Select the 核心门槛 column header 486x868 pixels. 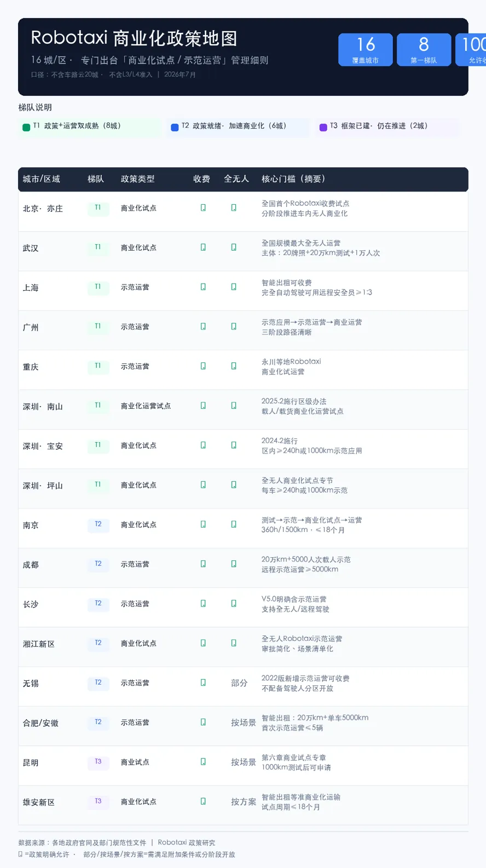(293, 179)
